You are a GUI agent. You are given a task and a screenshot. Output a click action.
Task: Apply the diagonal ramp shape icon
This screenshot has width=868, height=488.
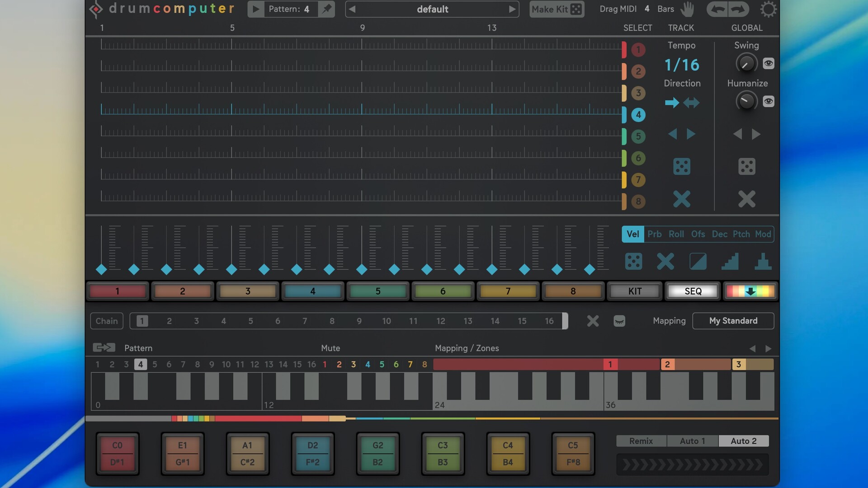coord(698,262)
